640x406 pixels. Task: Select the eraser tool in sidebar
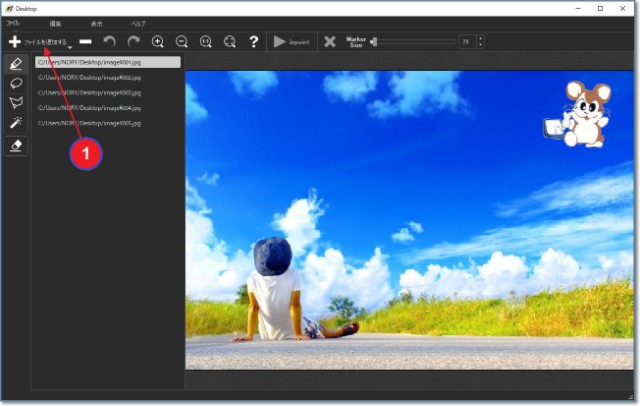[x=15, y=145]
